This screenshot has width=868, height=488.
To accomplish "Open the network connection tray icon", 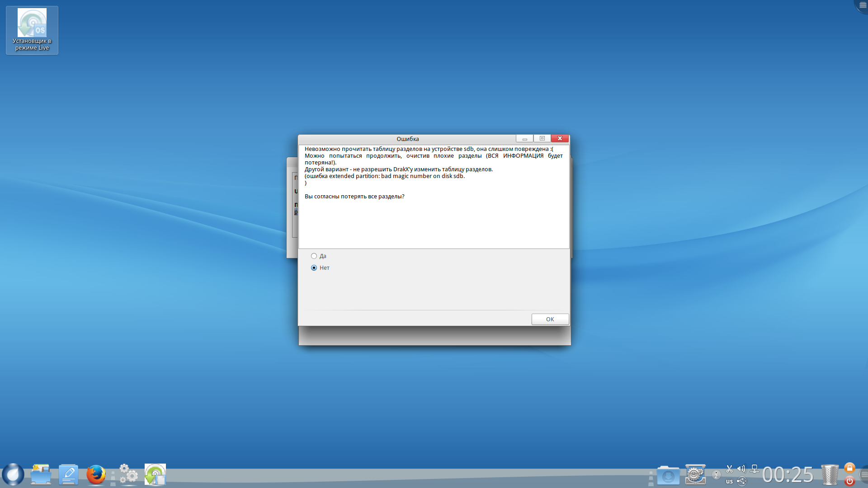I will (754, 469).
